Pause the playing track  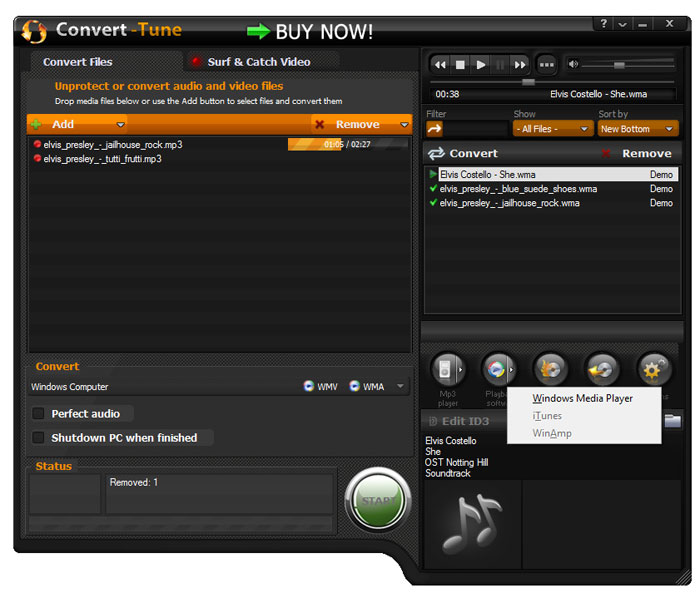tap(500, 65)
